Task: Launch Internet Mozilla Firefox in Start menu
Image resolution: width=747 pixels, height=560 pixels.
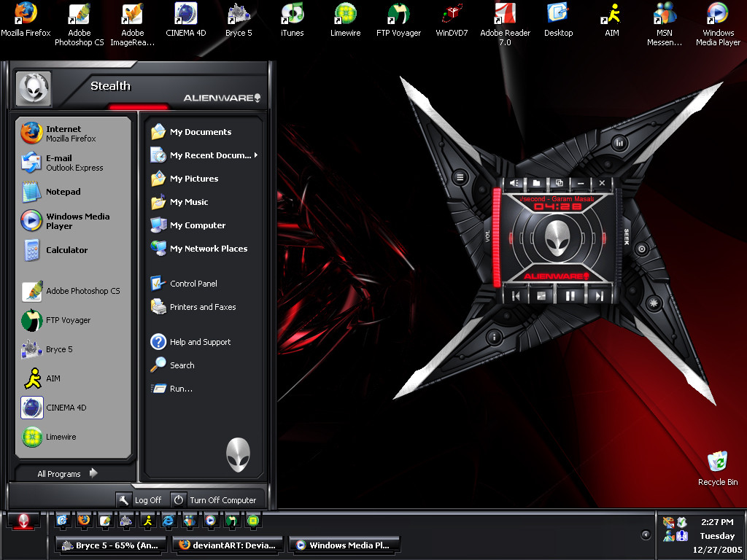Action: click(74, 133)
